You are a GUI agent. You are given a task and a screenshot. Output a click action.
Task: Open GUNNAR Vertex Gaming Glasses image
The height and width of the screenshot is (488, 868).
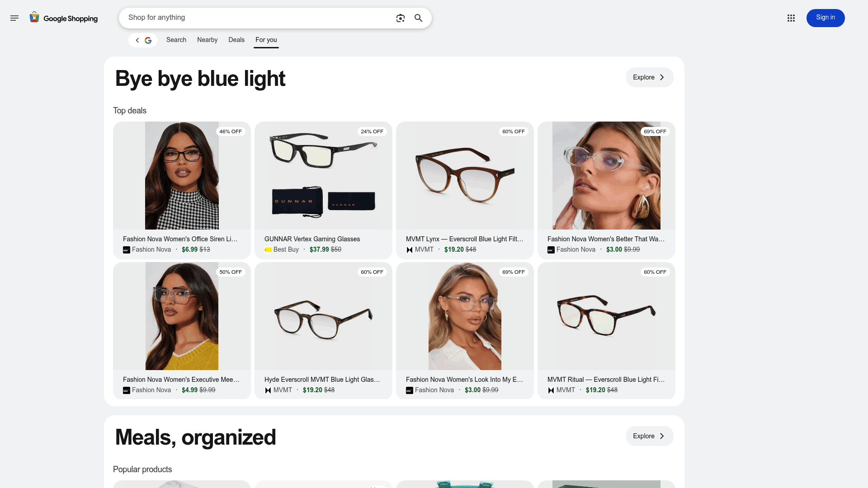(323, 175)
